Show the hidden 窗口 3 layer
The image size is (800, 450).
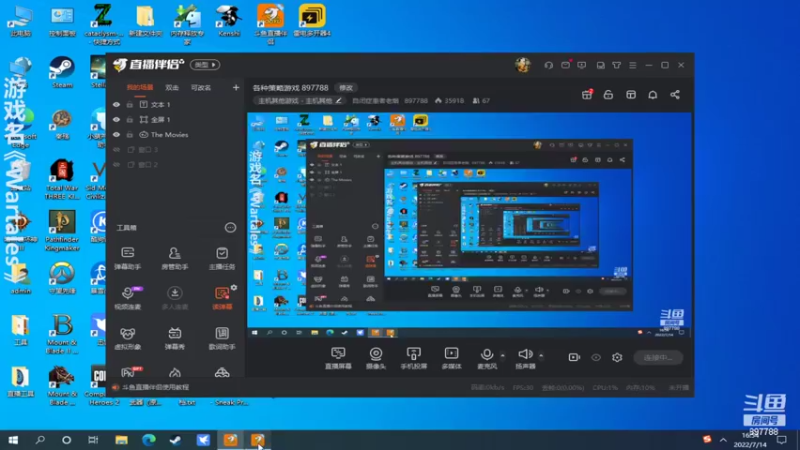tap(116, 149)
